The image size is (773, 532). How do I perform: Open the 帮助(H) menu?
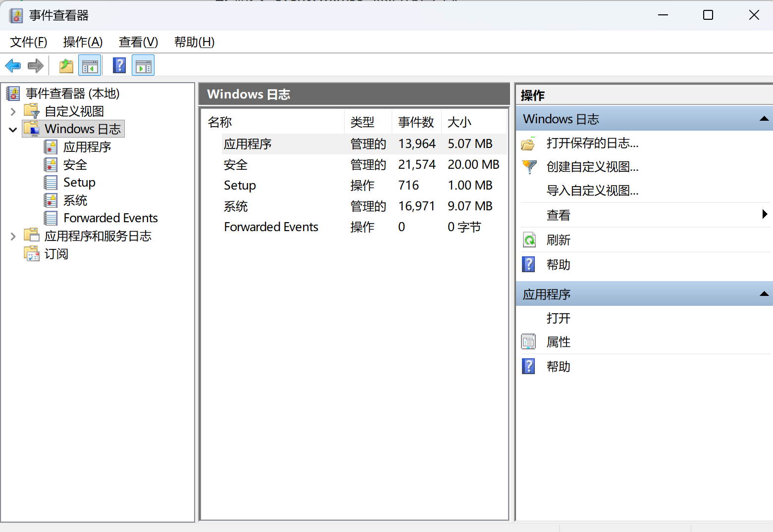click(194, 42)
